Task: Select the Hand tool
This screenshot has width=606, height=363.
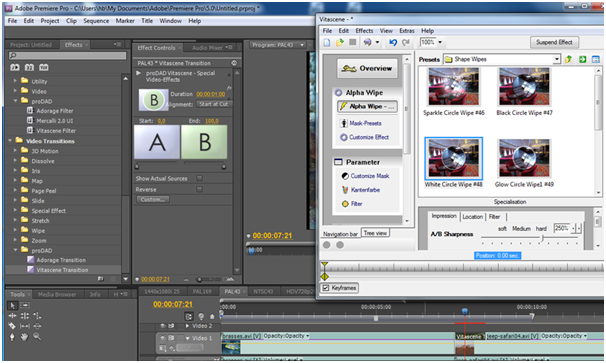Action: tap(25, 337)
